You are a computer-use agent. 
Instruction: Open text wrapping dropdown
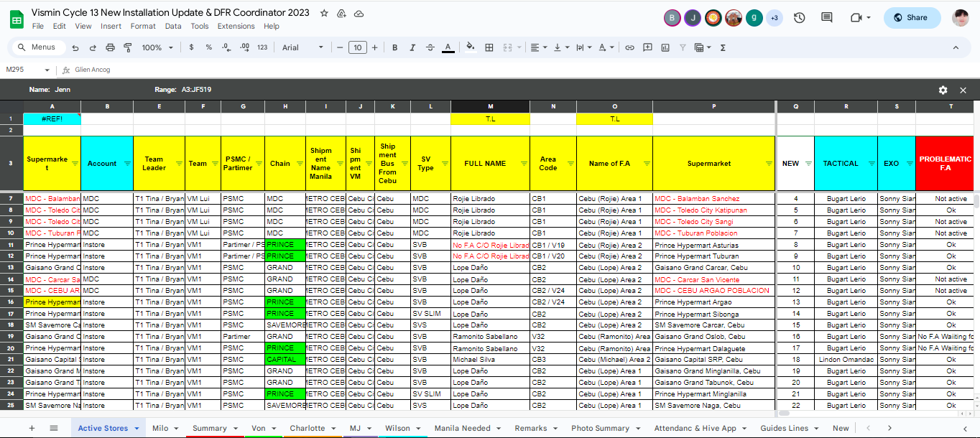[586, 47]
